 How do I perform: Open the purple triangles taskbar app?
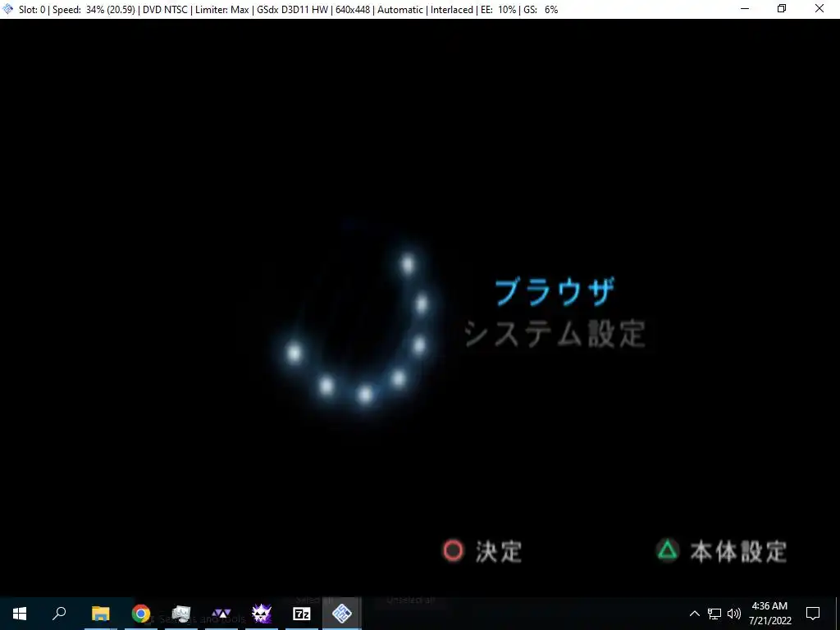click(x=221, y=614)
